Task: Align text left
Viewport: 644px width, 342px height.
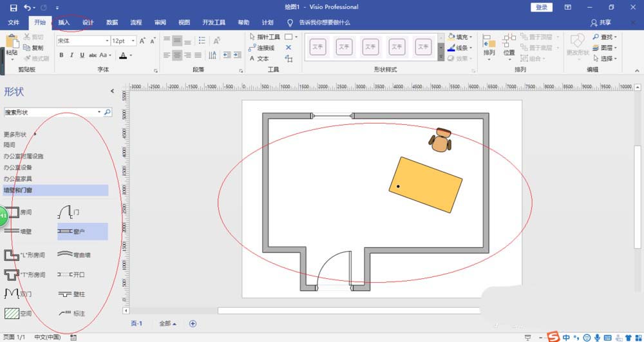Action: coord(167,55)
